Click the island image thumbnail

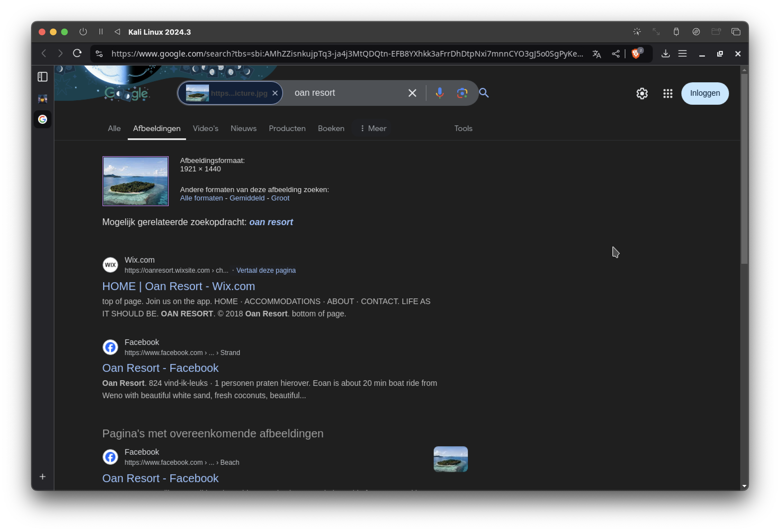(x=136, y=181)
